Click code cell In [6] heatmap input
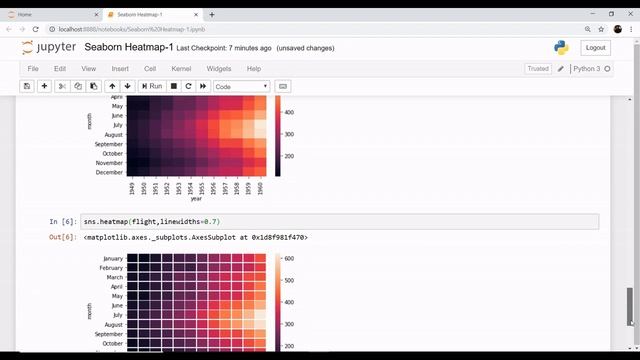This screenshot has width=640, height=360. click(x=340, y=222)
